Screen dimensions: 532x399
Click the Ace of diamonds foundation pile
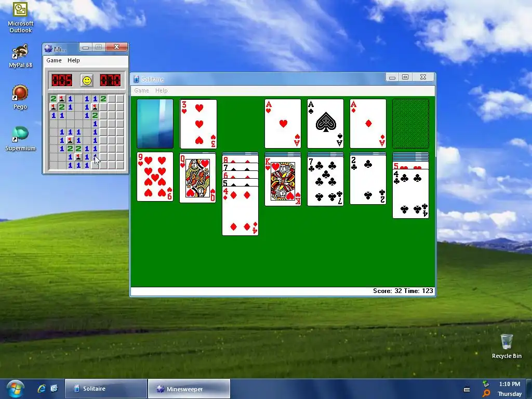pos(368,124)
